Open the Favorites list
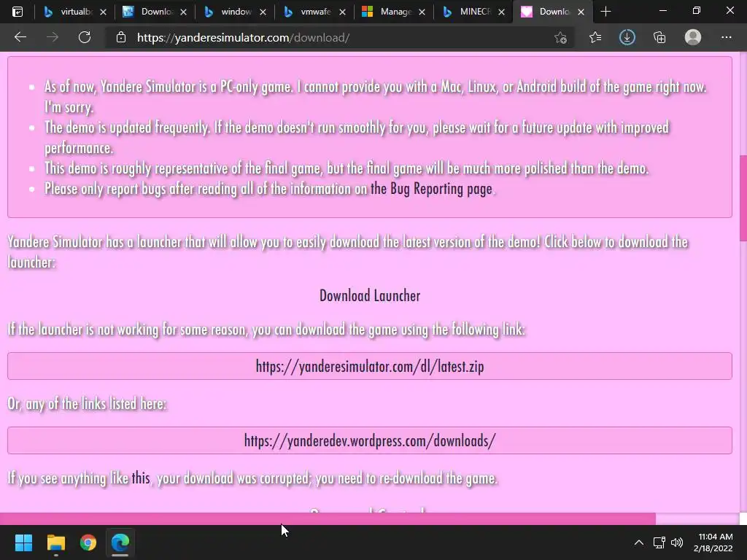Image resolution: width=747 pixels, height=560 pixels. [x=595, y=37]
